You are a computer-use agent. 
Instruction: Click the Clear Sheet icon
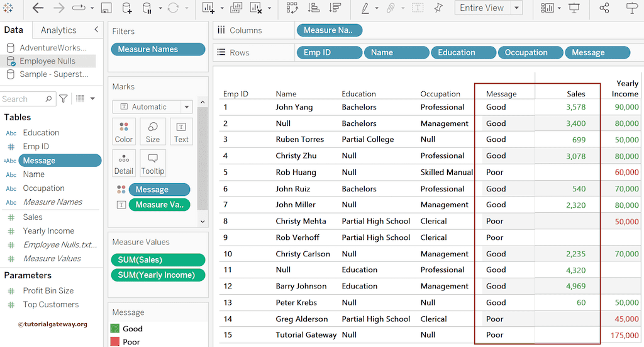pos(257,8)
